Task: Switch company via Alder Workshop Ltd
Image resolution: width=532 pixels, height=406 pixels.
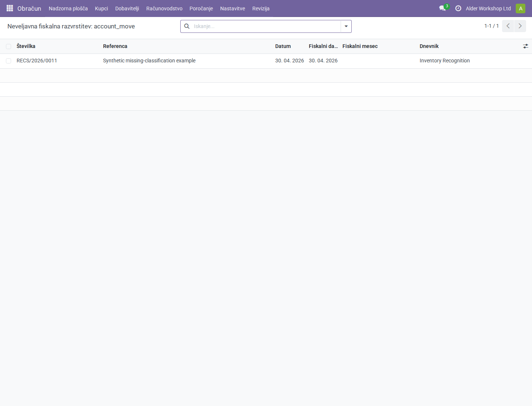Action: [x=488, y=8]
